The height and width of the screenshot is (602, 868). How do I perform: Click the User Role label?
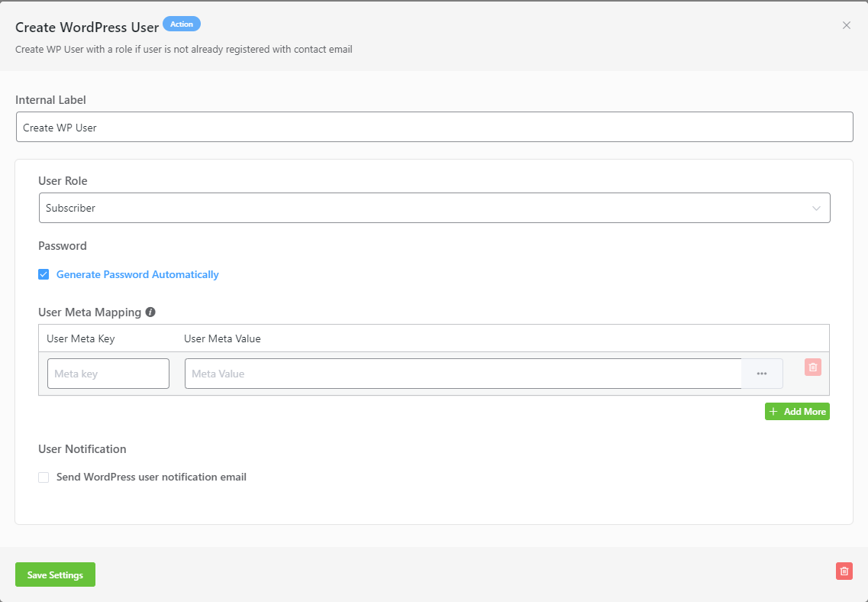click(63, 181)
